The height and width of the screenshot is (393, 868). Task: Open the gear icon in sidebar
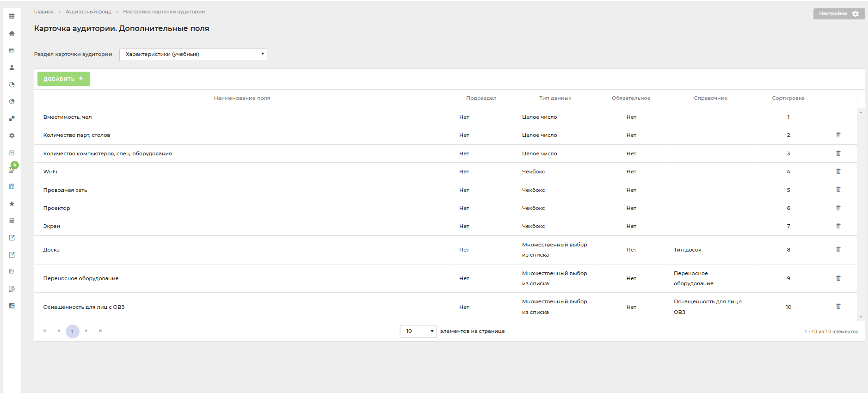click(x=12, y=135)
